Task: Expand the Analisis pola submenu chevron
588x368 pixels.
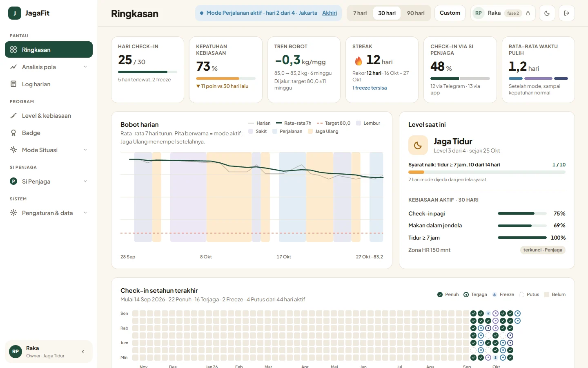Action: (x=85, y=67)
